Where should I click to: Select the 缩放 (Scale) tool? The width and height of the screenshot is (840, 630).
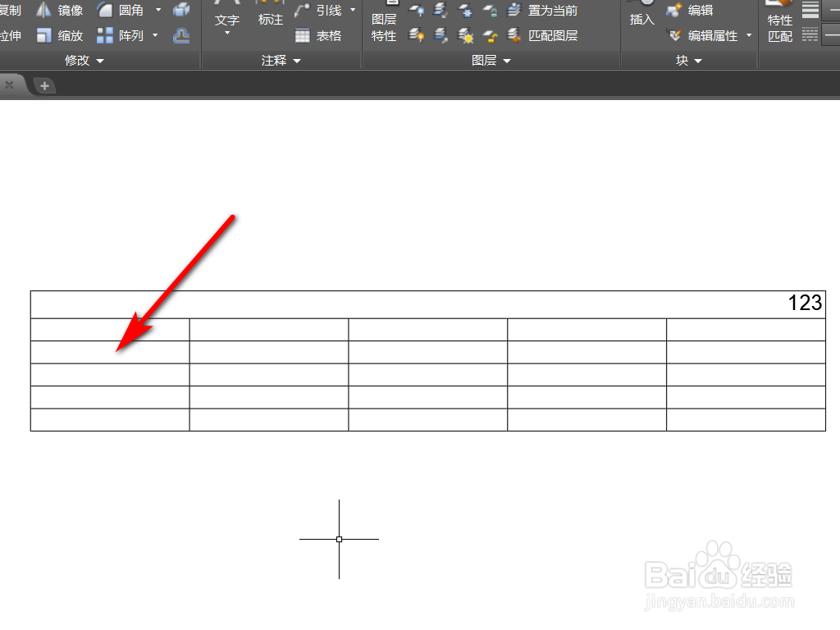(59, 36)
